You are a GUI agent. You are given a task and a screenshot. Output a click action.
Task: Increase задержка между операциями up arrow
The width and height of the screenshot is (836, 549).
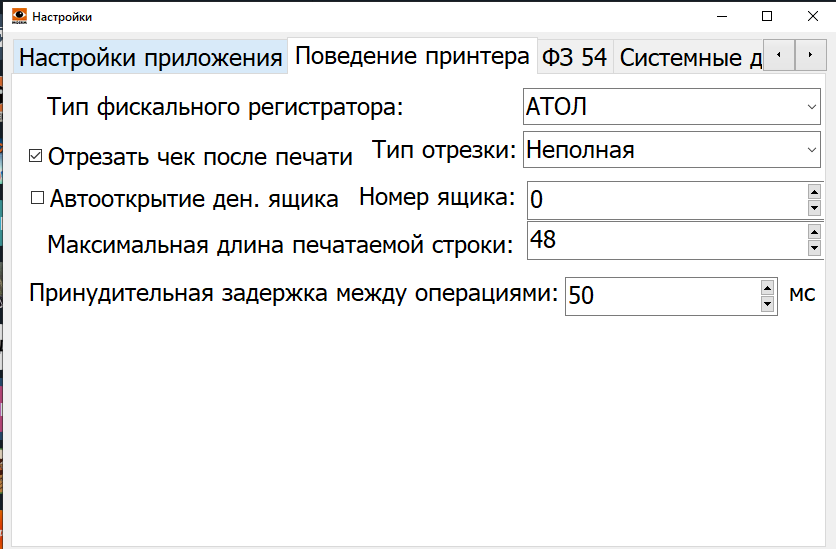[768, 287]
